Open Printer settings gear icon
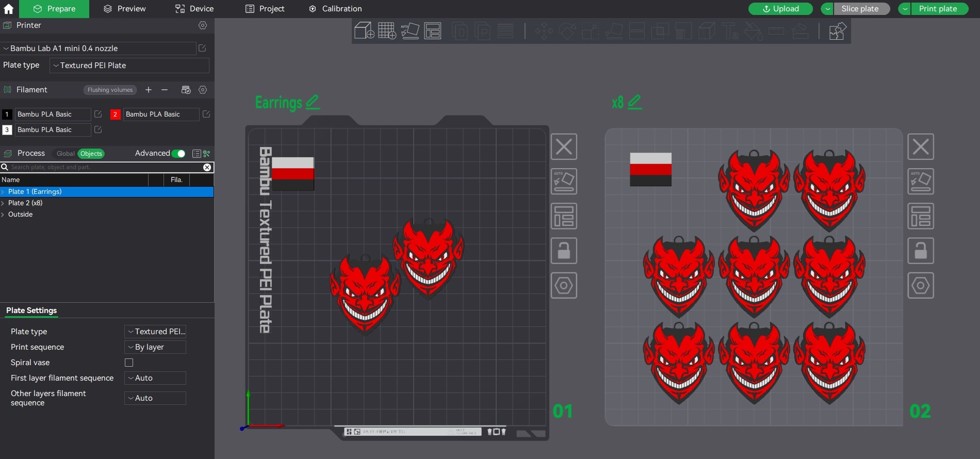 203,25
